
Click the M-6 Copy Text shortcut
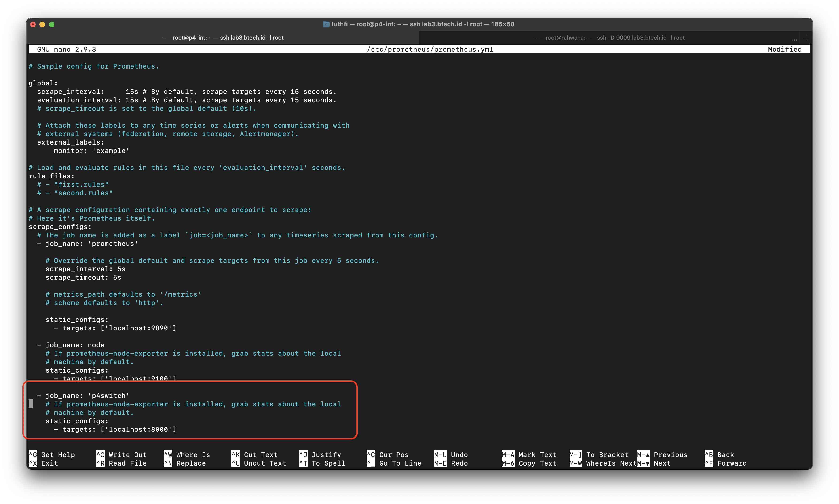[x=529, y=463]
